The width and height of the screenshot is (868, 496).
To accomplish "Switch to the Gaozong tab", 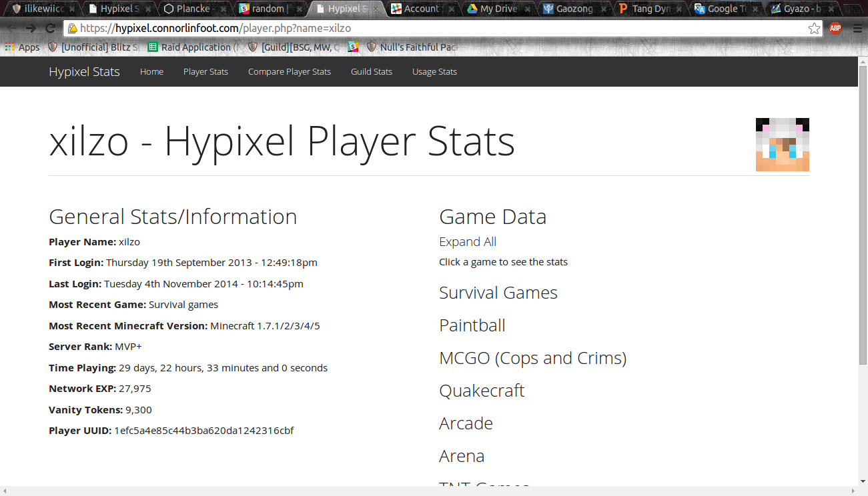I will (x=574, y=9).
